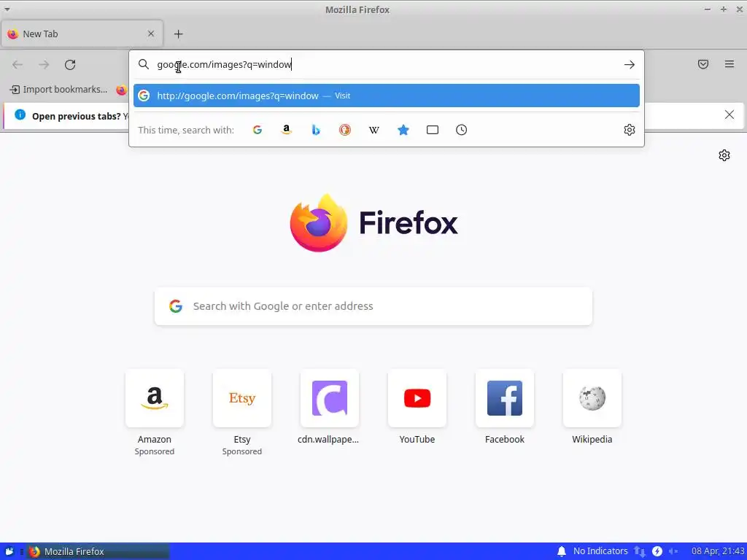Screen dimensions: 747x560
Task: Open the Wikipedia shortcut tile
Action: (592, 398)
